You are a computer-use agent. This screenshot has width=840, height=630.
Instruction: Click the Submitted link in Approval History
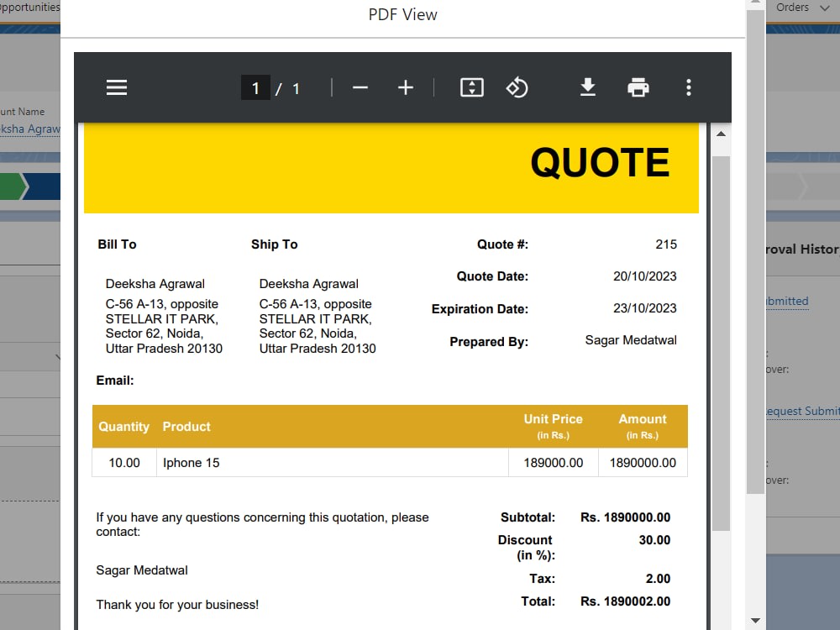[x=786, y=301]
